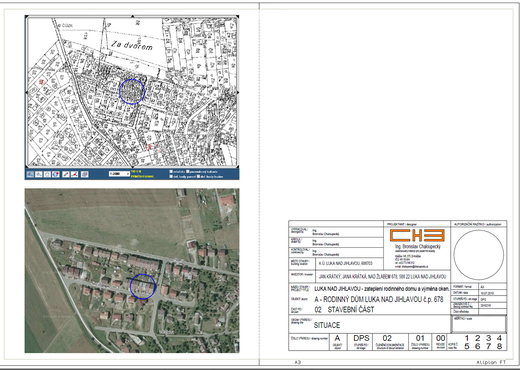Click the first highlighted icon in map toolbar

[x=30, y=174]
